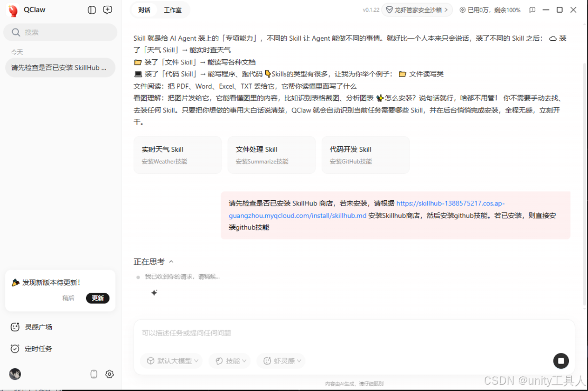Click the QClaw lobster logo

(13, 11)
